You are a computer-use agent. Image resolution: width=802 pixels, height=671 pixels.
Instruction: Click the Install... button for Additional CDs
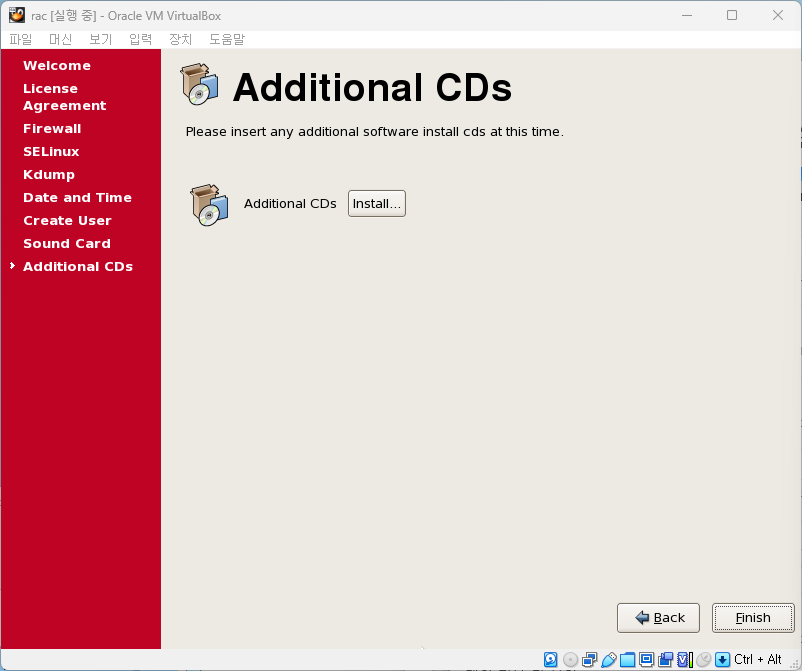click(x=376, y=204)
